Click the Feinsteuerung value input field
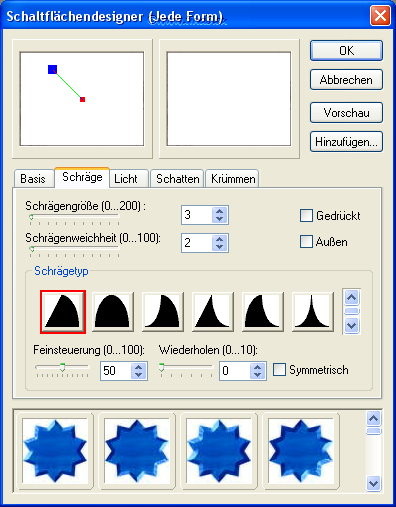Image resolution: width=396 pixels, height=507 pixels. point(116,371)
